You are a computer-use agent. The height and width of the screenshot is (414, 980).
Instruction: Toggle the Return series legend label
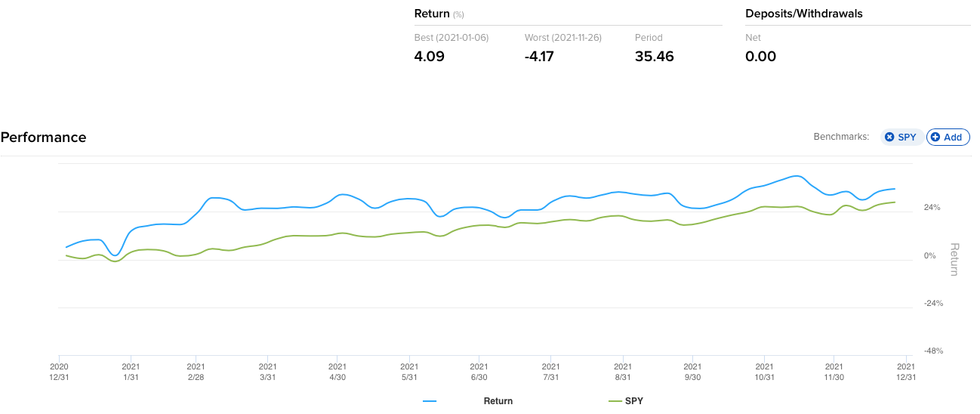pos(498,401)
